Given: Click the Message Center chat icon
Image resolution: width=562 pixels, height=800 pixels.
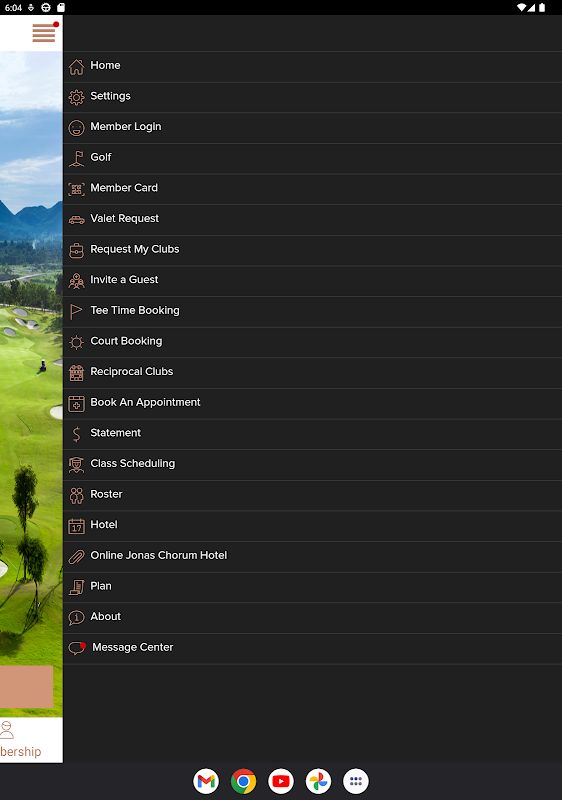Looking at the screenshot, I should click(x=76, y=648).
